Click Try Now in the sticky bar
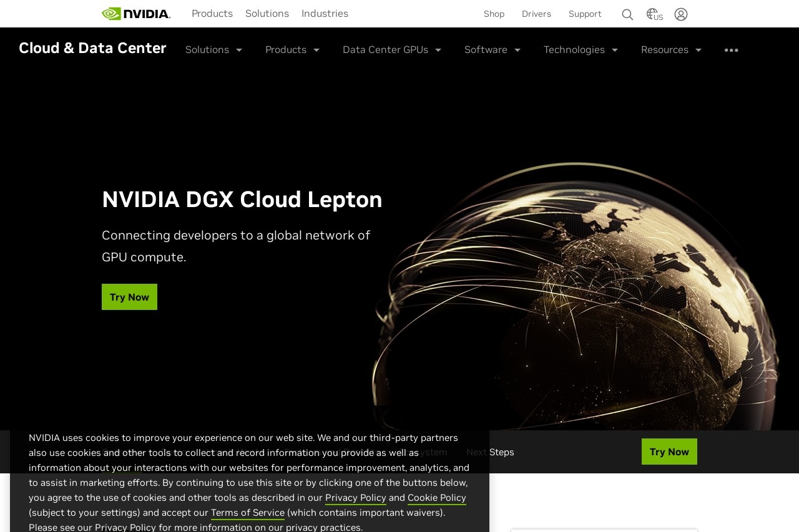This screenshot has width=799, height=532. [669, 452]
